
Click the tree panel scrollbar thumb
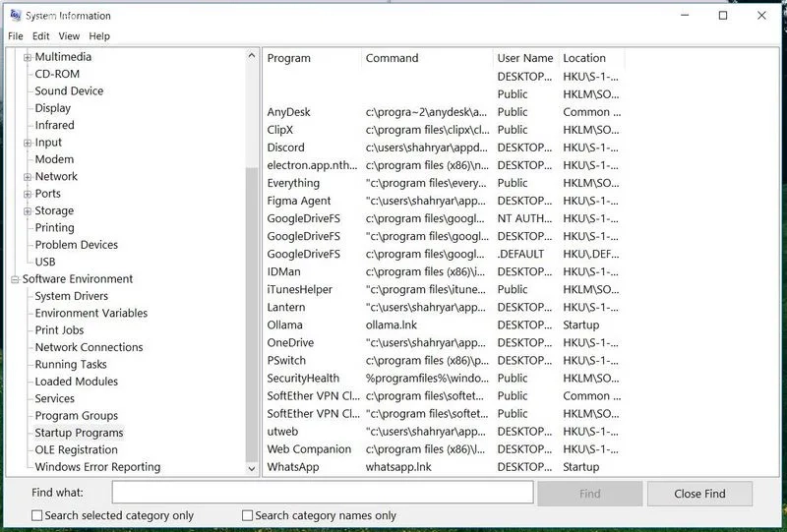pos(252,315)
